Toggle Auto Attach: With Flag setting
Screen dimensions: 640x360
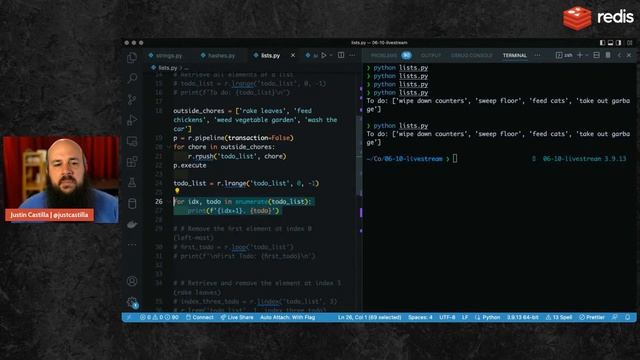click(x=287, y=317)
